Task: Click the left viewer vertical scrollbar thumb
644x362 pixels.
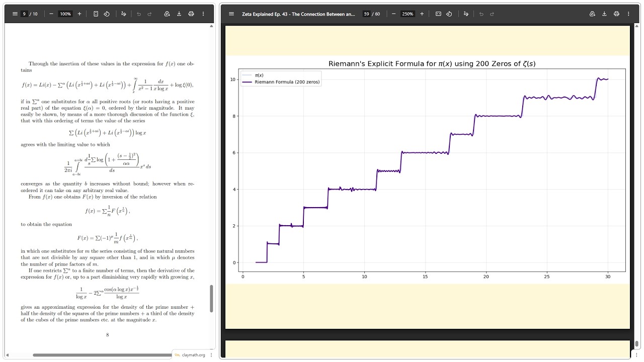Action: 211,298
